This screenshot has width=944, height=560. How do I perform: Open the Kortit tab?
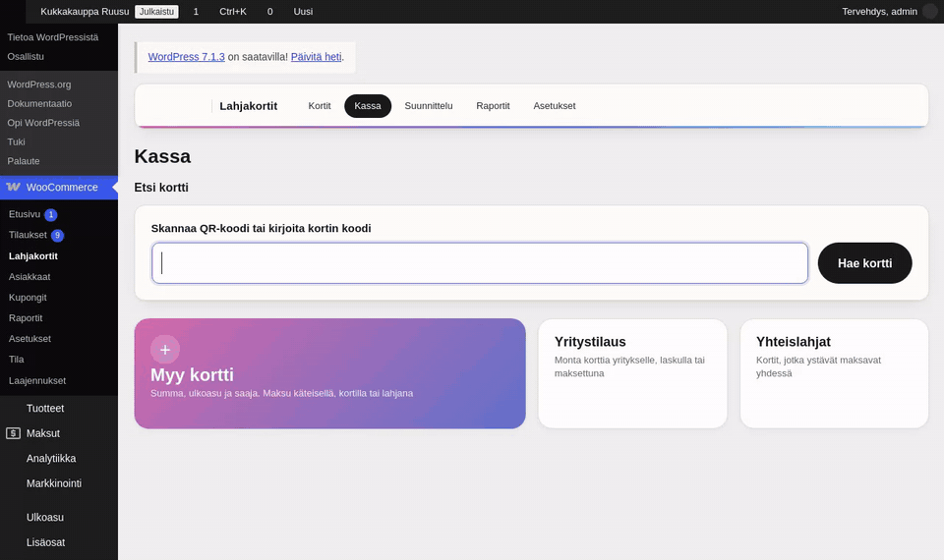point(319,106)
